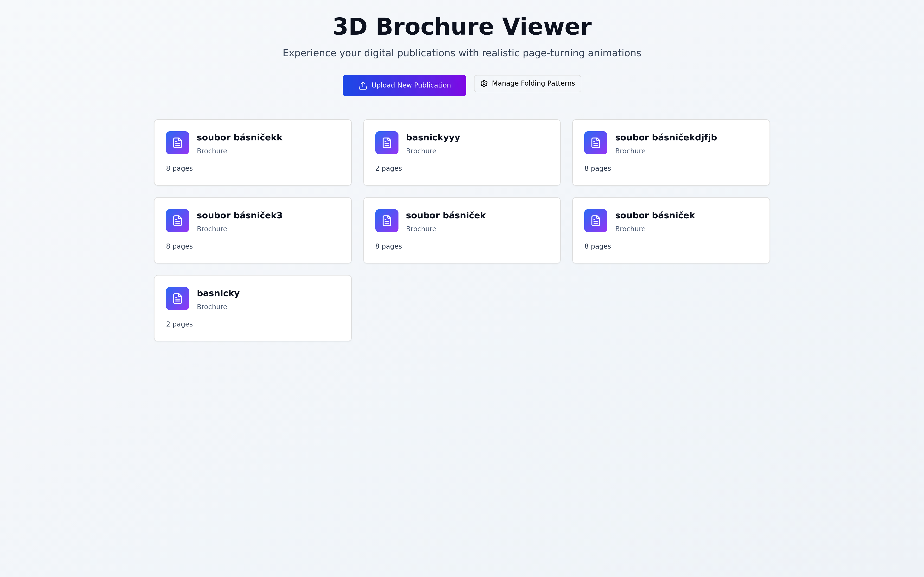
Task: Click document icon of soubor básničekk
Action: [178, 143]
